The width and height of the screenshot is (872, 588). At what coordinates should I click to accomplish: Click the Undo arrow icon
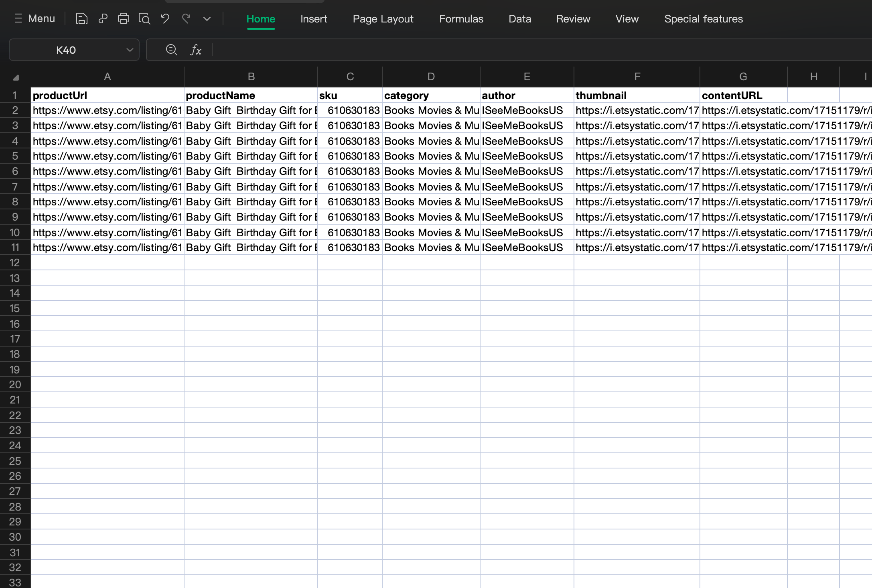pyautogui.click(x=165, y=19)
